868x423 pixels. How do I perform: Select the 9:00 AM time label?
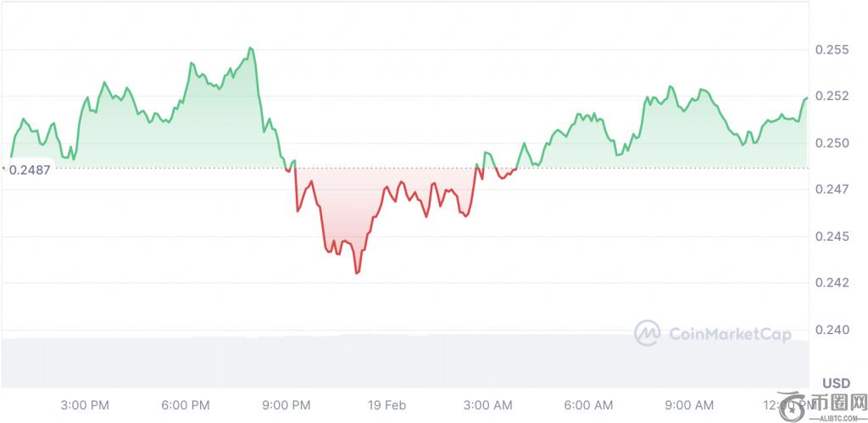coord(687,404)
